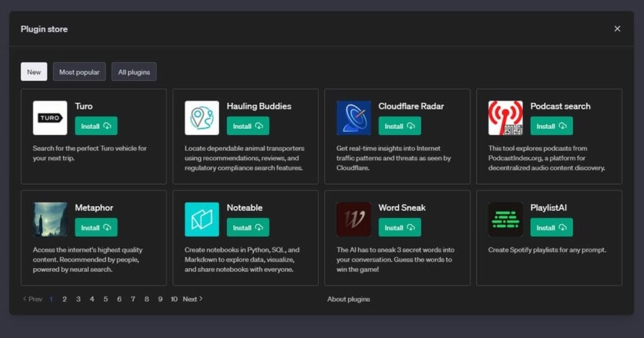Click the Turo plugin logo
This screenshot has height=338, width=644.
pyautogui.click(x=50, y=117)
